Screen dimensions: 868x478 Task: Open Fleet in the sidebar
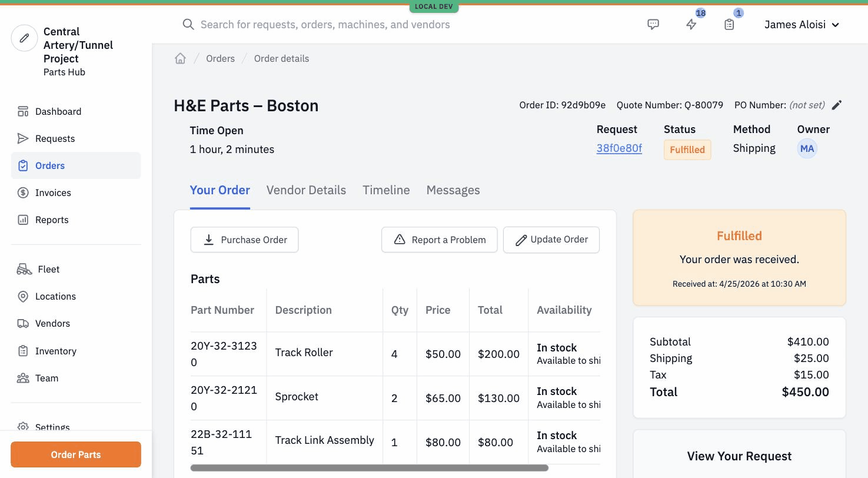(x=76, y=269)
